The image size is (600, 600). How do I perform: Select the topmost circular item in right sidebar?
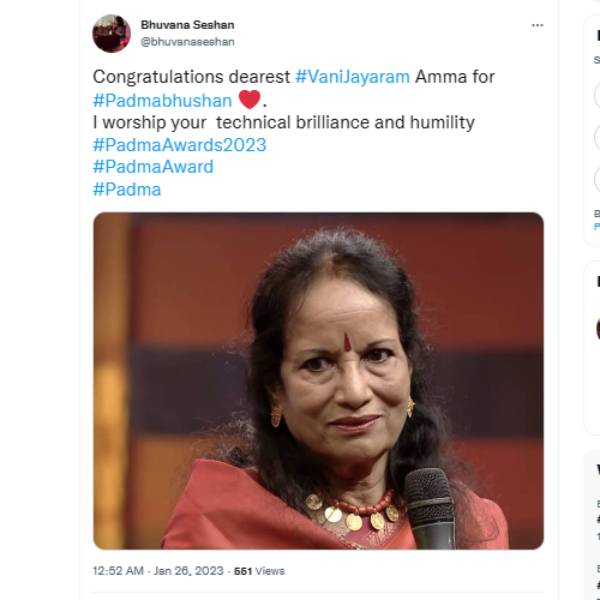point(598,95)
